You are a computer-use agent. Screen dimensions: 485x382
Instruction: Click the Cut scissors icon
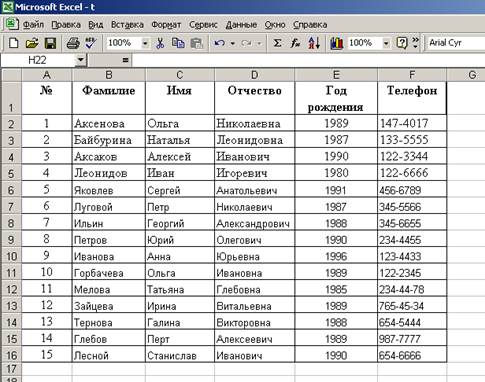[x=160, y=43]
